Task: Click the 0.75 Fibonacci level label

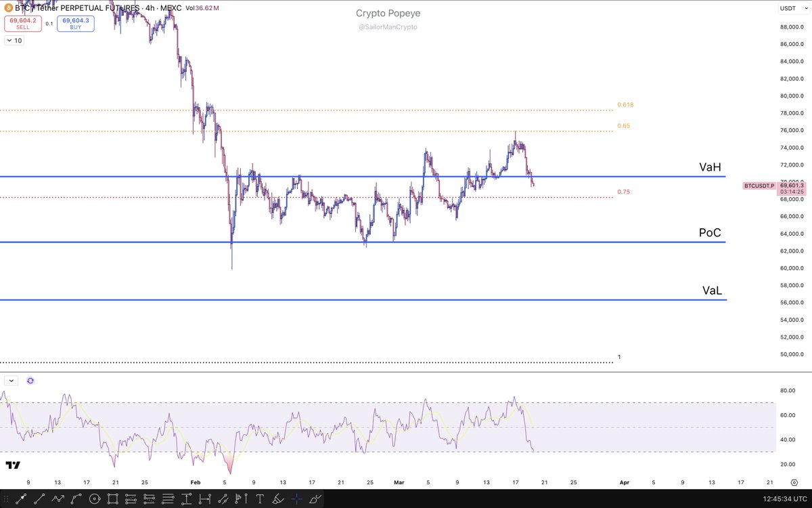Action: [x=623, y=192]
